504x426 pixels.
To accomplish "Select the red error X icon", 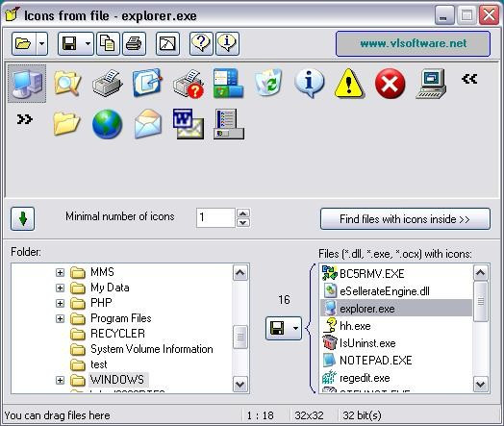I will pyautogui.click(x=390, y=84).
